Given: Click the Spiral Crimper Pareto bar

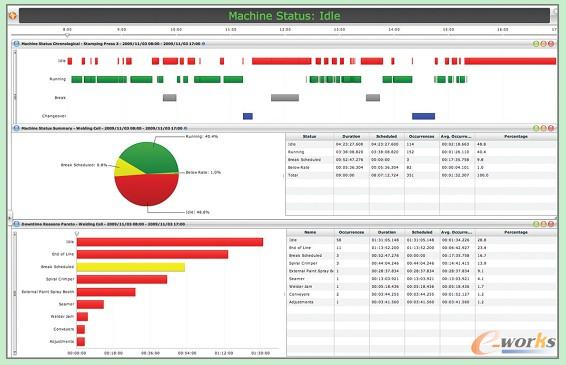Looking at the screenshot, I should point(122,279).
